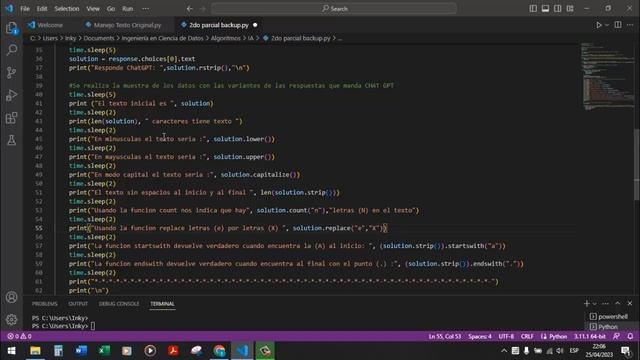Toggle the primary side bar layout icon
This screenshot has width=640, height=360.
(533, 9)
